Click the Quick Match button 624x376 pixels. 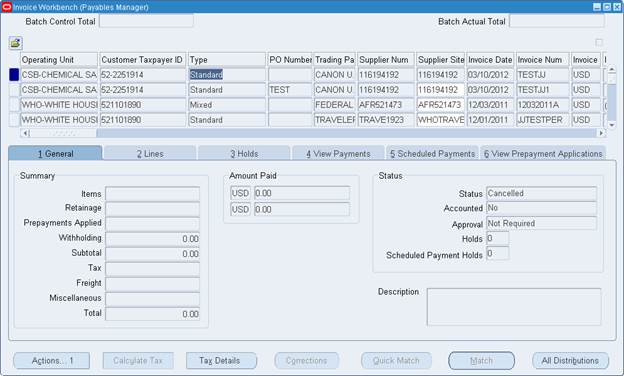(396, 361)
